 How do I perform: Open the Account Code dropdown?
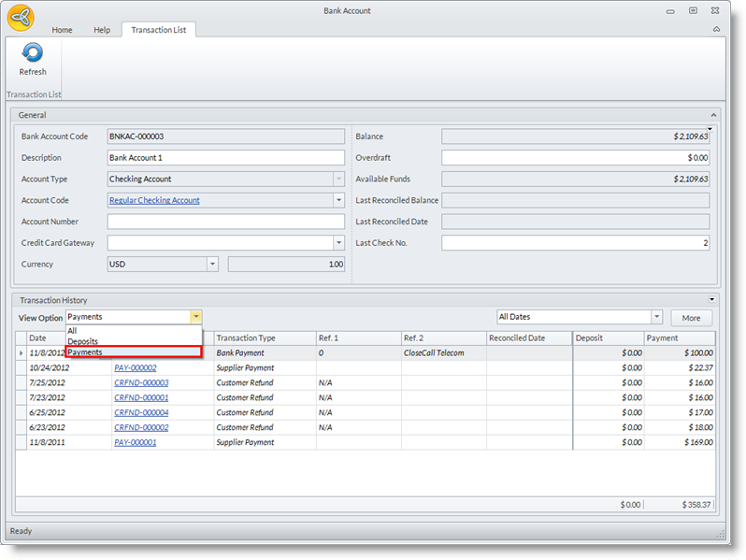pos(337,200)
